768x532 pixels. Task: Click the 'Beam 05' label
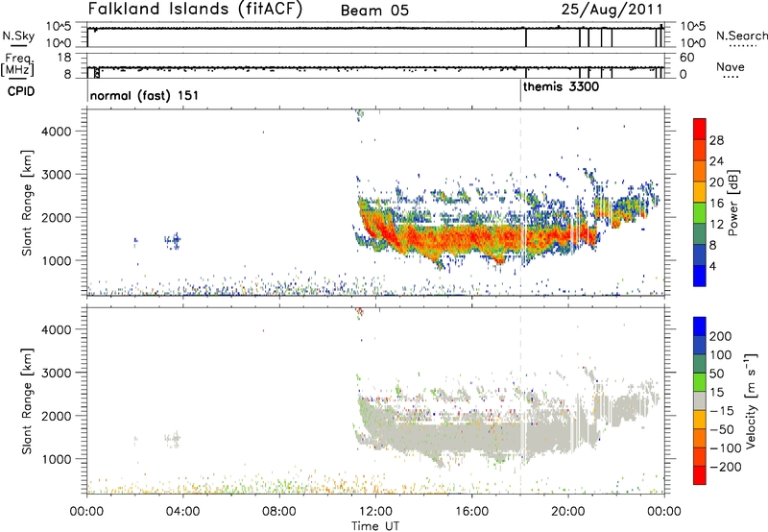(374, 11)
